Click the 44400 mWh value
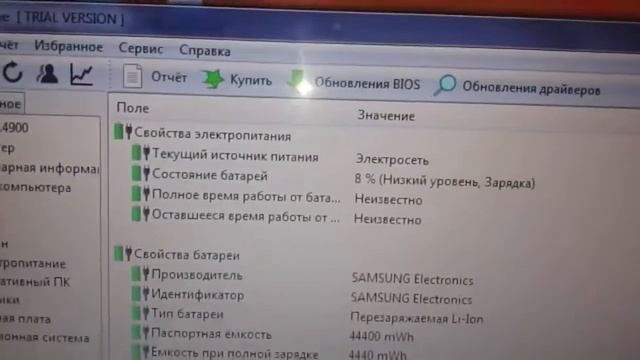This screenshot has width=640, height=360. (382, 336)
